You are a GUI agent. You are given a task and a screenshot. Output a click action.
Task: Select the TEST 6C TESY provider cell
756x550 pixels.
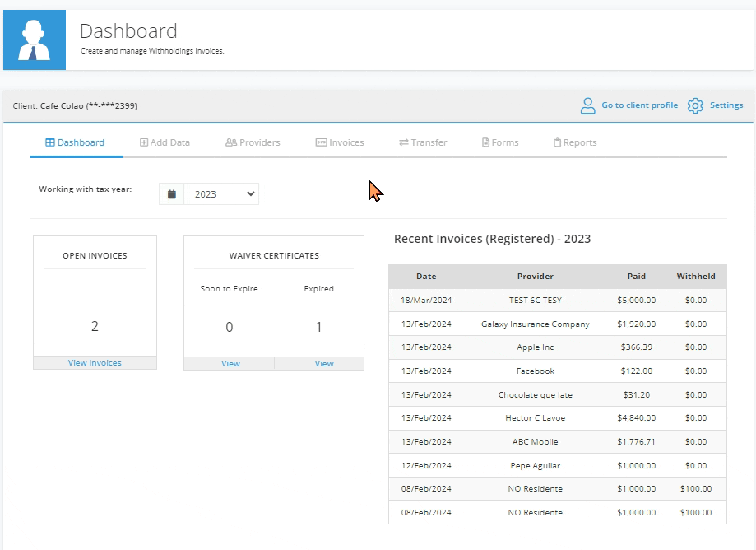(x=536, y=300)
